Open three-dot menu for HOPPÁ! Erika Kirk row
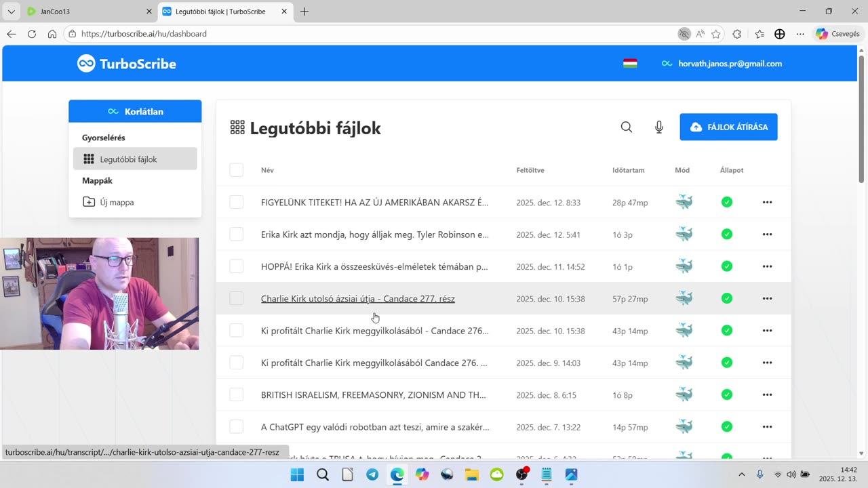 [767, 266]
